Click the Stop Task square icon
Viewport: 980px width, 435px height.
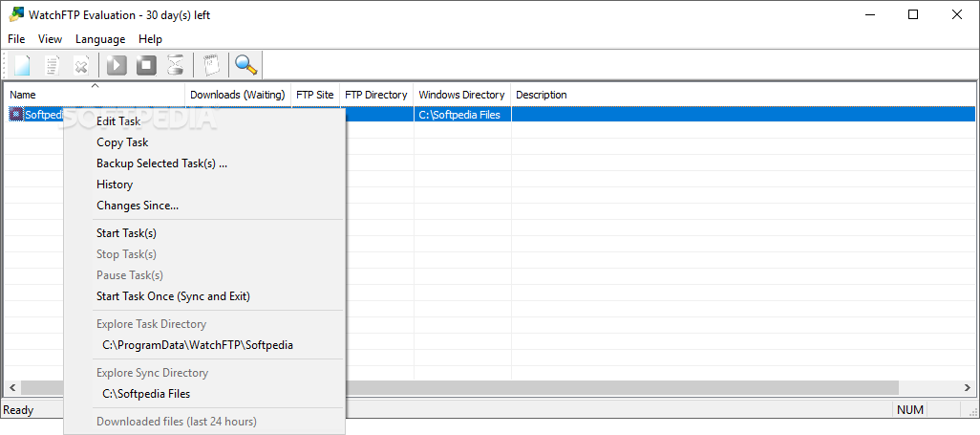(146, 64)
